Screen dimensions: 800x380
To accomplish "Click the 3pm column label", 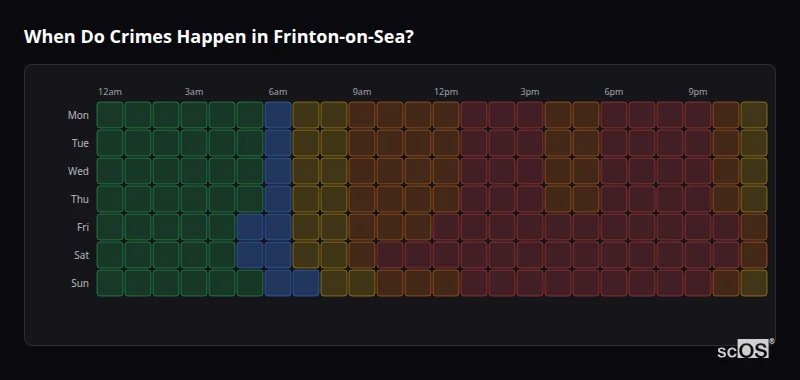I will pyautogui.click(x=530, y=92).
